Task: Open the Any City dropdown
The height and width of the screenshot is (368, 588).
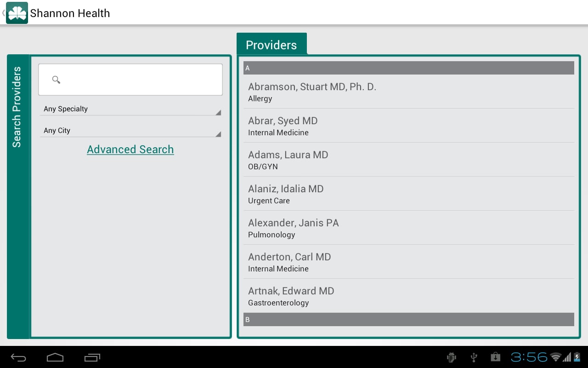Action: click(x=130, y=131)
